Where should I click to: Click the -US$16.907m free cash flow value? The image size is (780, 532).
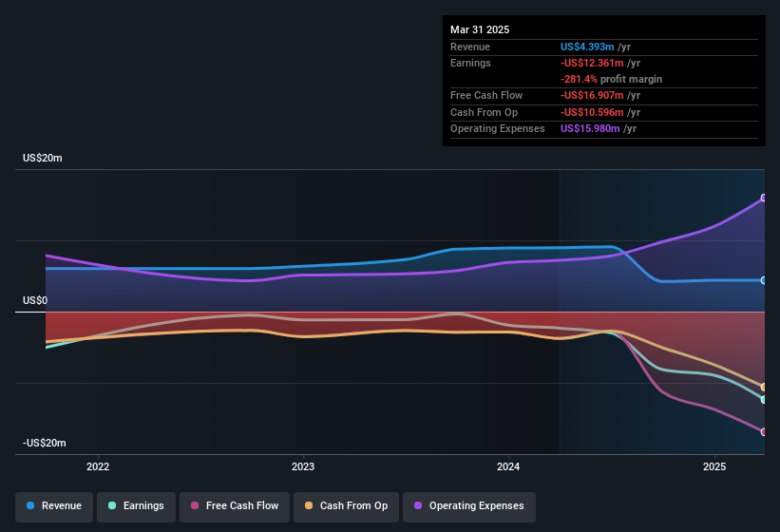click(592, 95)
